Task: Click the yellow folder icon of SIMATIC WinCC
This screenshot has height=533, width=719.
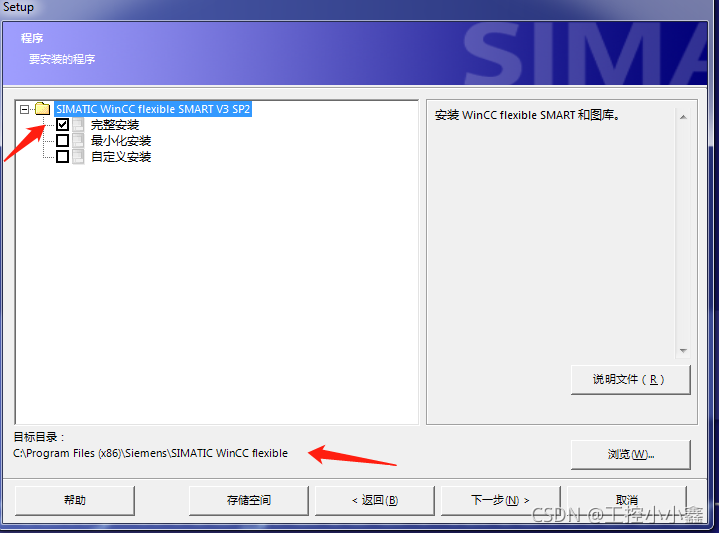Action: (43, 109)
